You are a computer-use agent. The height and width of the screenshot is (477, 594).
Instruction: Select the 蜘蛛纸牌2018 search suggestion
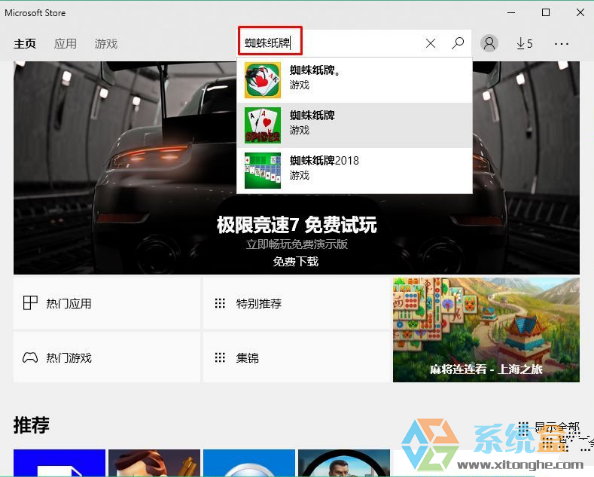click(355, 170)
